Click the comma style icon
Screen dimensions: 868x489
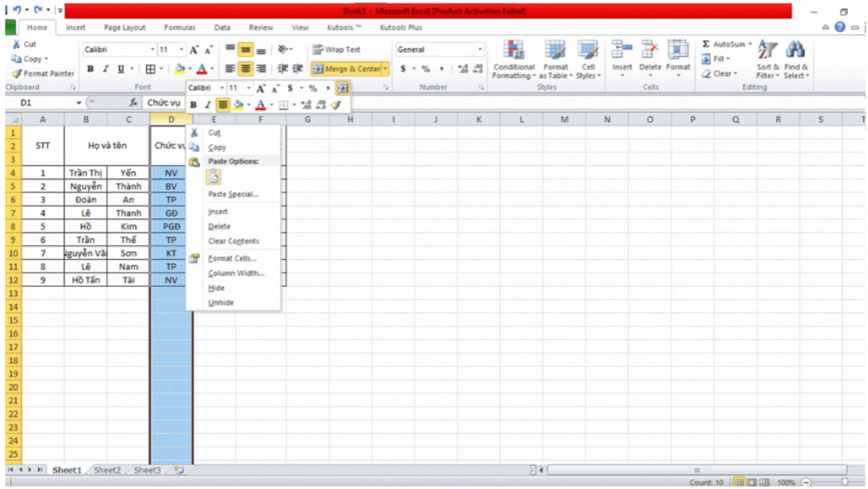click(x=442, y=69)
